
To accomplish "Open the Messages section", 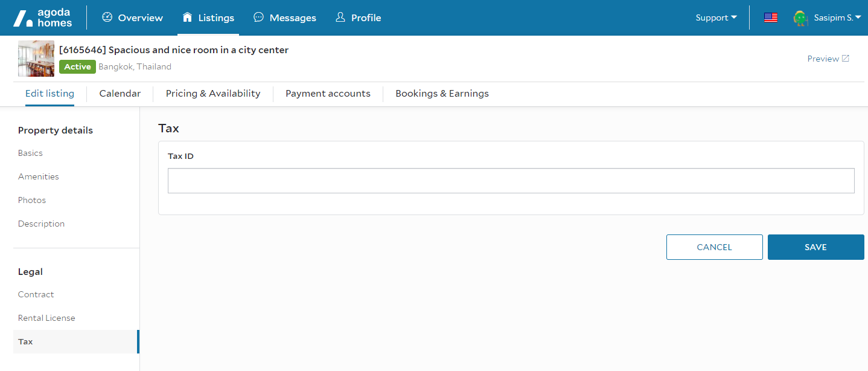I will (x=284, y=18).
